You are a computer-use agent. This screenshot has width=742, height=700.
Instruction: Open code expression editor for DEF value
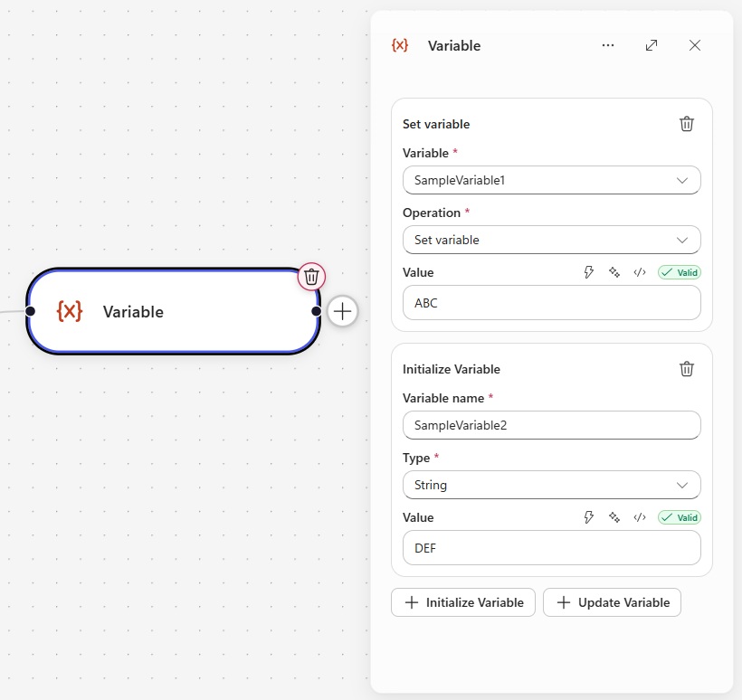click(640, 517)
